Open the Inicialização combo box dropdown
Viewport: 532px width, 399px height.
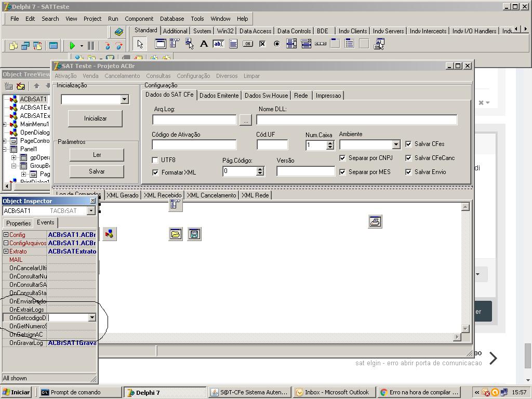coord(125,99)
